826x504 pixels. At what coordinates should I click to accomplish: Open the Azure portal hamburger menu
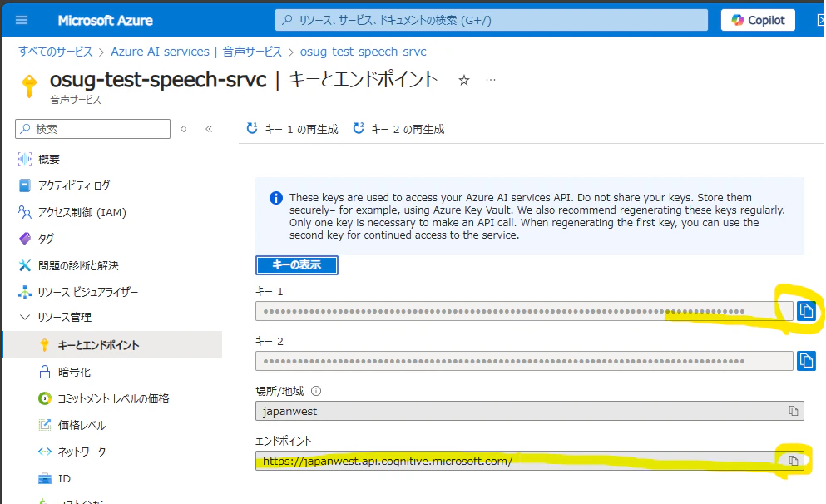tap(22, 21)
